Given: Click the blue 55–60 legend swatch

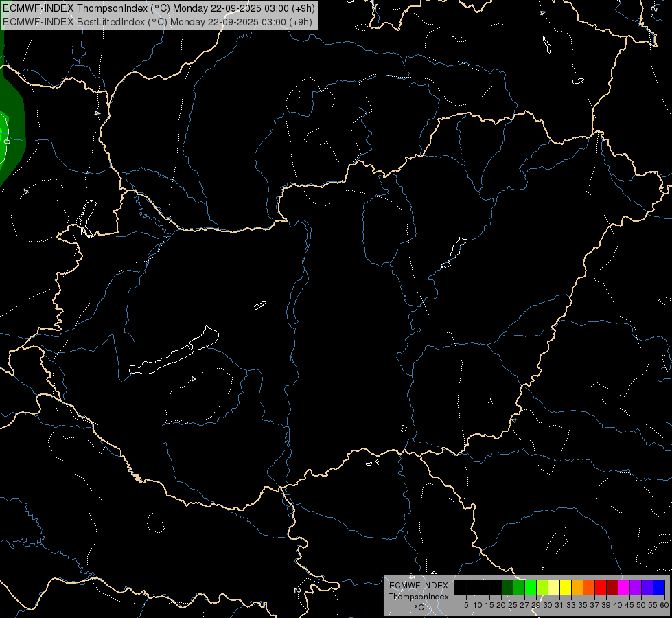Looking at the screenshot, I should 658,587.
